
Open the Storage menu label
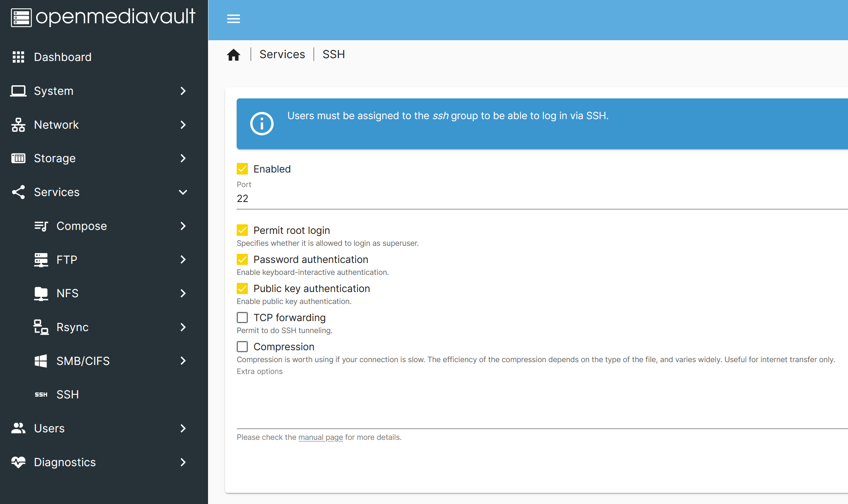click(x=55, y=158)
